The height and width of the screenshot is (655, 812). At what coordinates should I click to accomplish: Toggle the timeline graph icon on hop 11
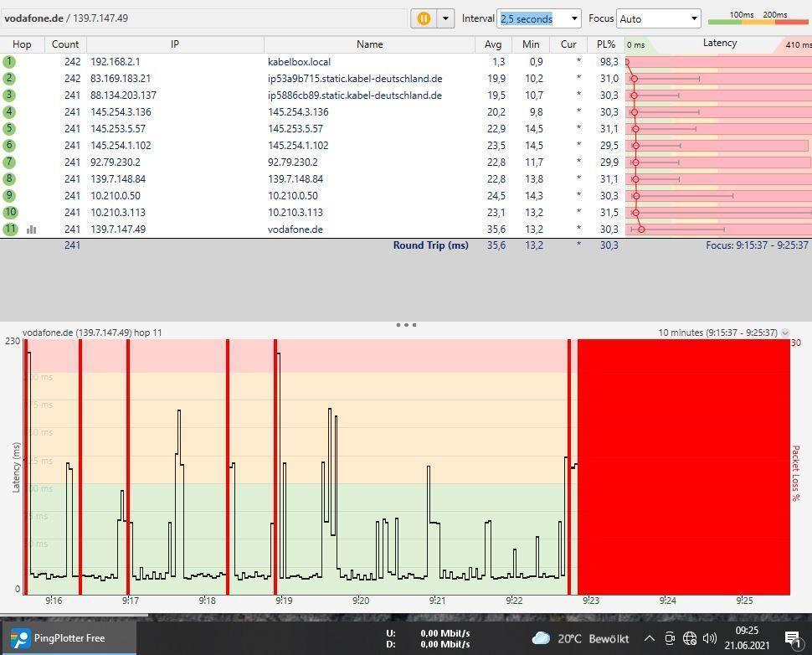tap(32, 229)
